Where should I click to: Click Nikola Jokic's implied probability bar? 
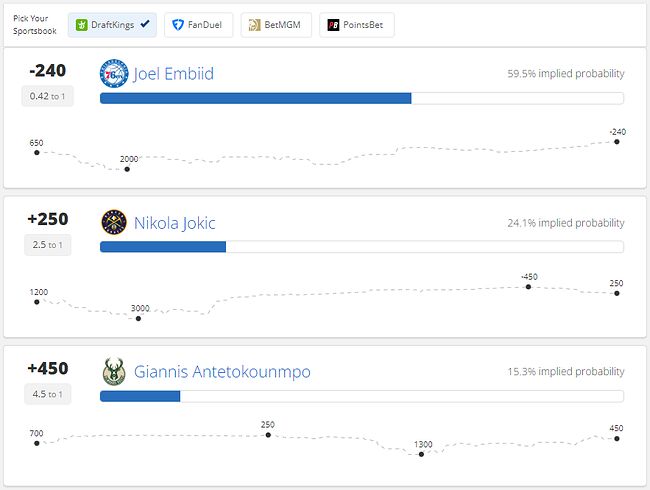click(362, 247)
